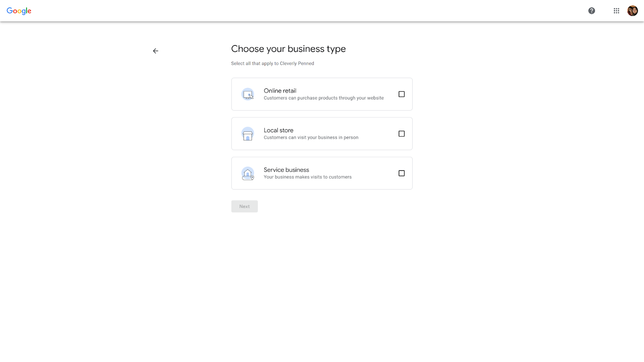Choose the Local store title text
Image resolution: width=644 pixels, height=362 pixels.
pyautogui.click(x=279, y=130)
